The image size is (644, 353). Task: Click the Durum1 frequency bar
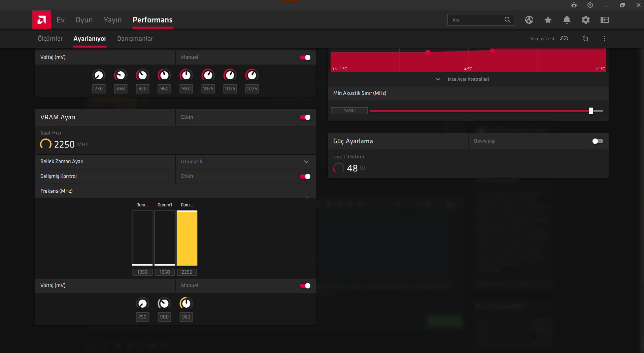click(x=165, y=238)
